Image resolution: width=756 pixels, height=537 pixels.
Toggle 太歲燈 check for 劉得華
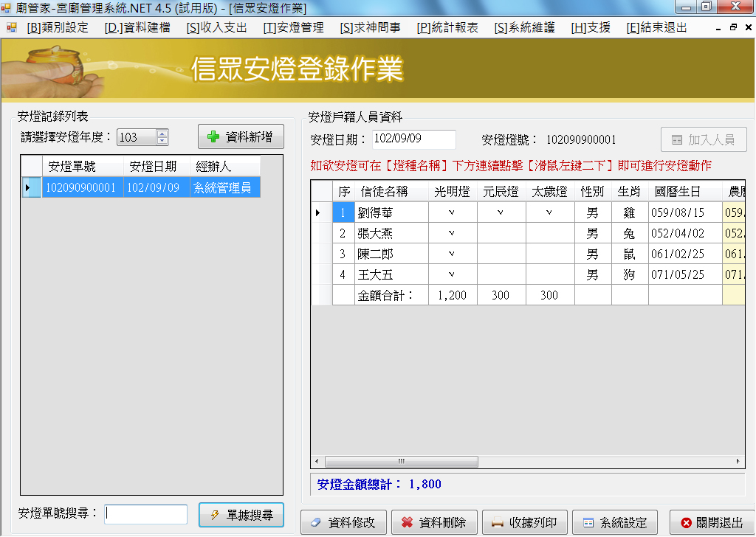pos(549,212)
